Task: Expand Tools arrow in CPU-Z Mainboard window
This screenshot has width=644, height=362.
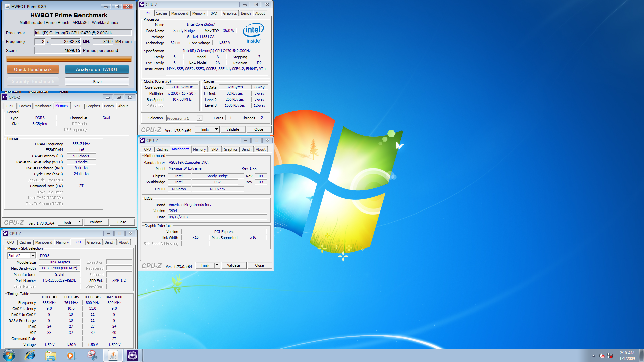Action: (x=217, y=265)
